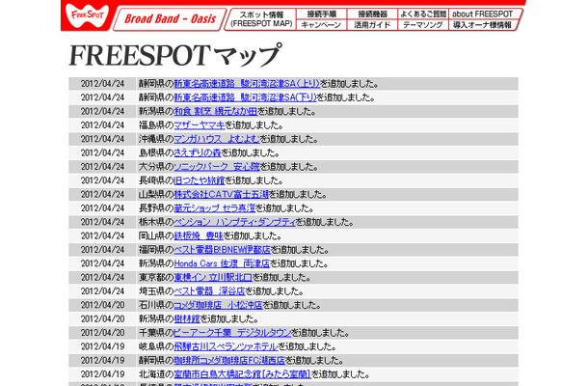
Task: Open the 室蘭市白鳥大橋記念館[みたら室蘭] link
Action: click(243, 375)
